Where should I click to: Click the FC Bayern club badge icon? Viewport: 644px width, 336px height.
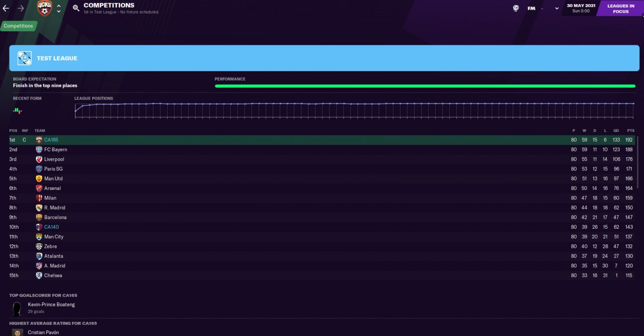click(39, 150)
